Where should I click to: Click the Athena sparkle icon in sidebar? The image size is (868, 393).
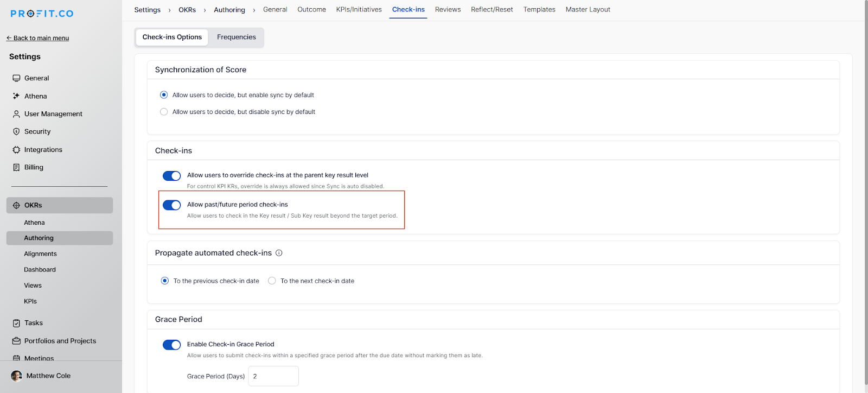point(16,96)
